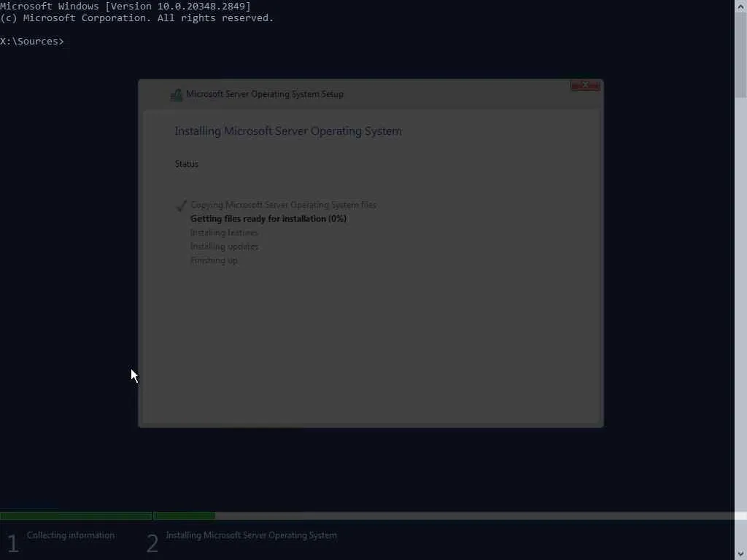The width and height of the screenshot is (747, 560).
Task: Click the command prompt scroll down arrow
Action: pyautogui.click(x=741, y=554)
